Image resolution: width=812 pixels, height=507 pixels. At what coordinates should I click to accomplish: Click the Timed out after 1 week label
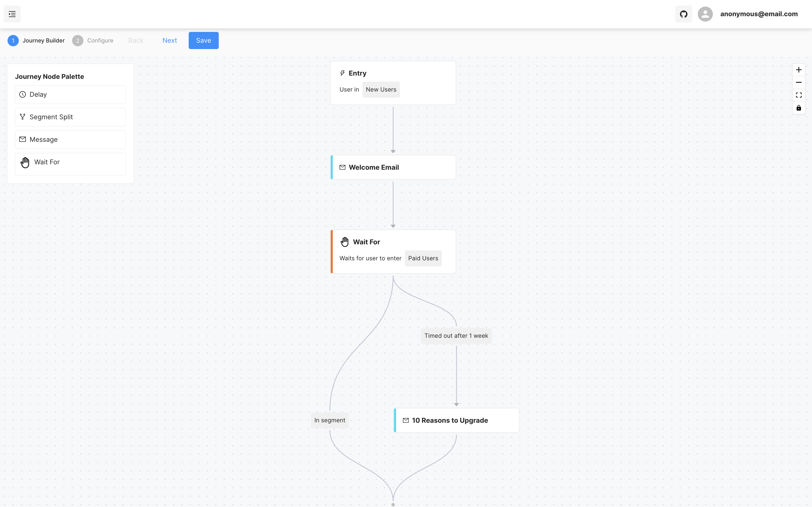coord(456,336)
